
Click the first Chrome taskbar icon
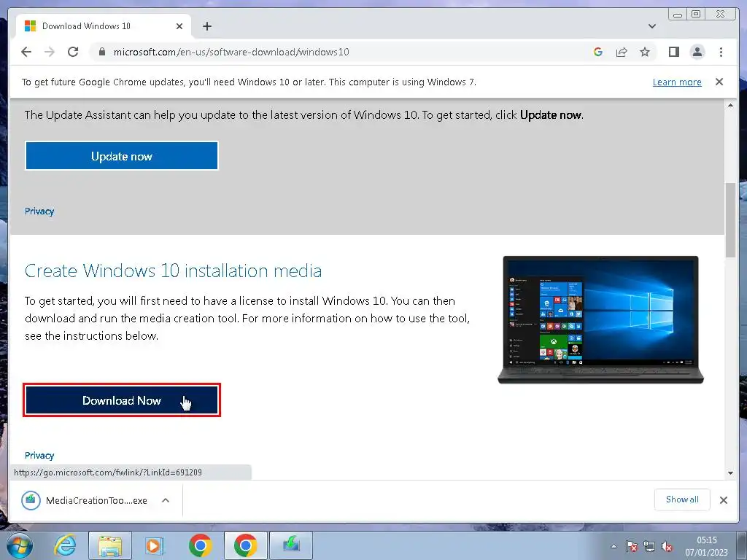pyautogui.click(x=200, y=545)
